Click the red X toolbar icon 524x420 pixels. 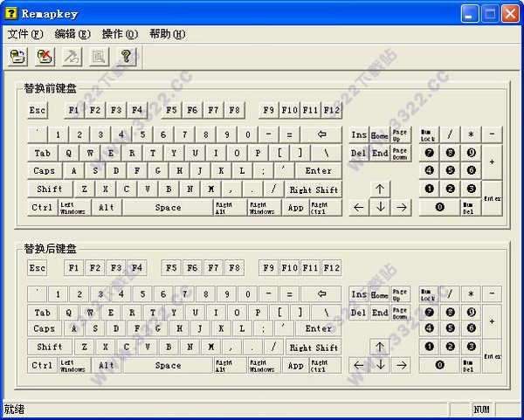point(45,57)
